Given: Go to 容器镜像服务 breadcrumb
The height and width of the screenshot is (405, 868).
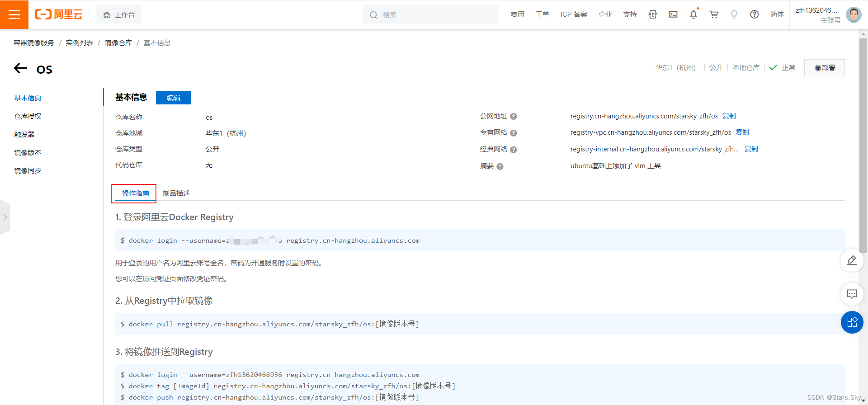Looking at the screenshot, I should (x=34, y=42).
